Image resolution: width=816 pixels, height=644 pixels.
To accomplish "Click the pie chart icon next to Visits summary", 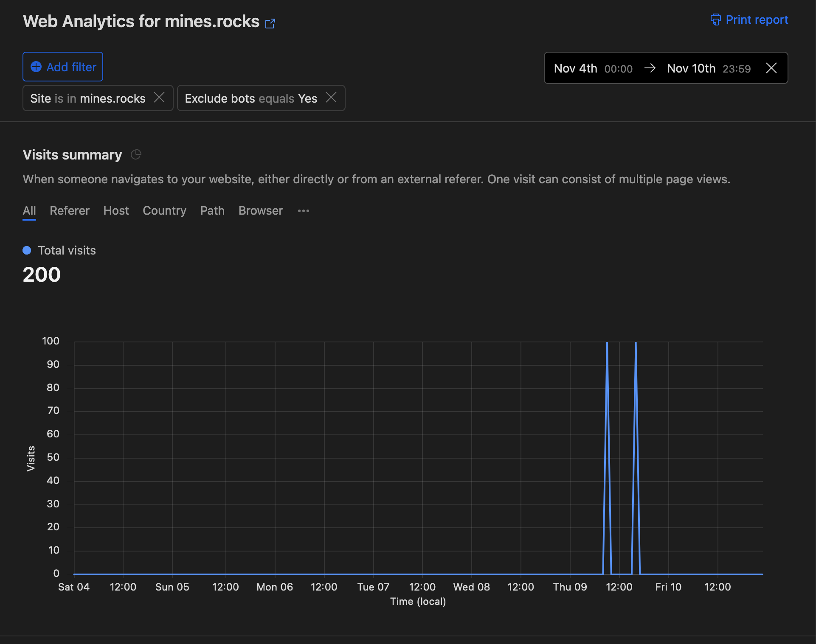I will tap(136, 154).
